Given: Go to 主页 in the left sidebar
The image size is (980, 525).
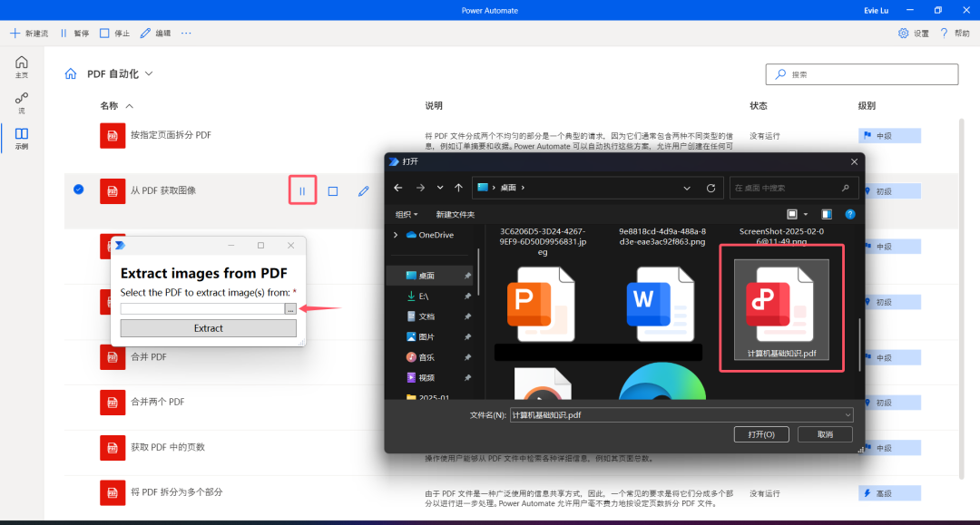Looking at the screenshot, I should coord(21,67).
